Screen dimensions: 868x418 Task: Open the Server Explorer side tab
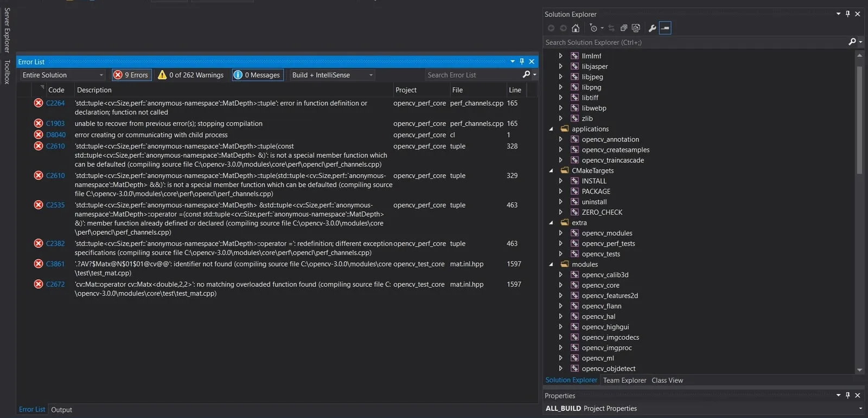[x=7, y=30]
